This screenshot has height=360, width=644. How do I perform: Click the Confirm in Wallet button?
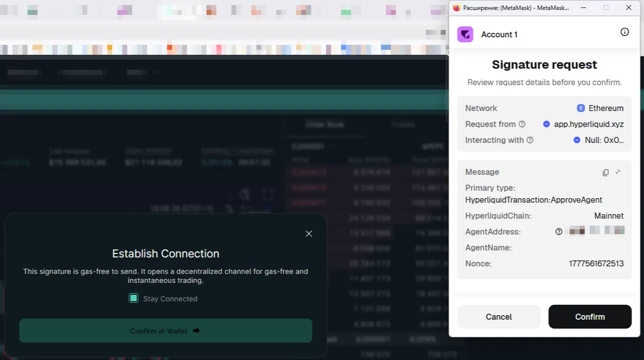click(165, 331)
